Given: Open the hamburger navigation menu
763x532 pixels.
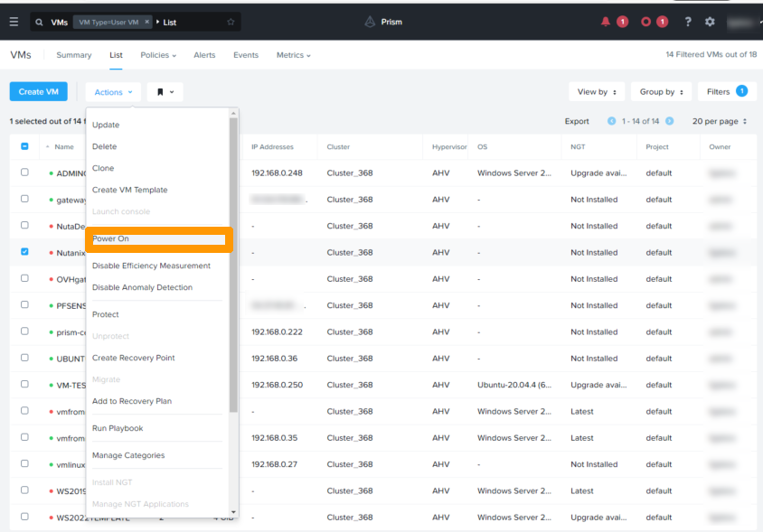Looking at the screenshot, I should click(14, 22).
